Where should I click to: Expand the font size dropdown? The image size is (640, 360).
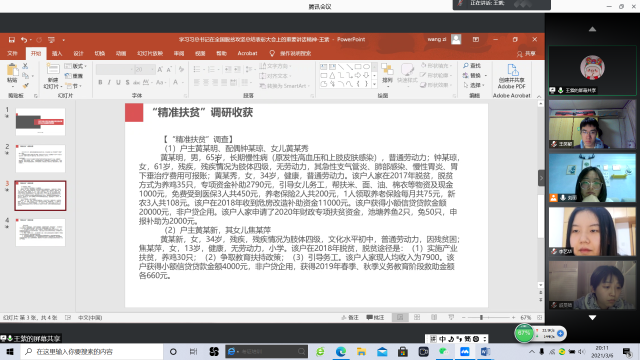[x=153, y=69]
